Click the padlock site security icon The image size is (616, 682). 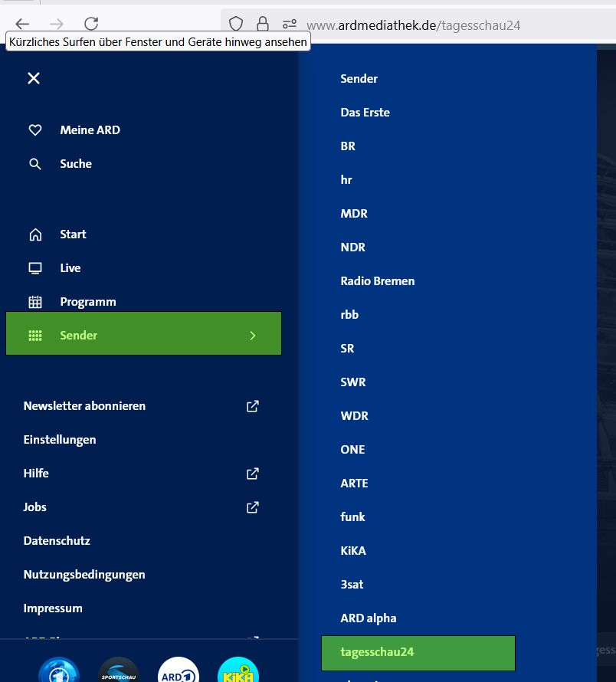[263, 24]
